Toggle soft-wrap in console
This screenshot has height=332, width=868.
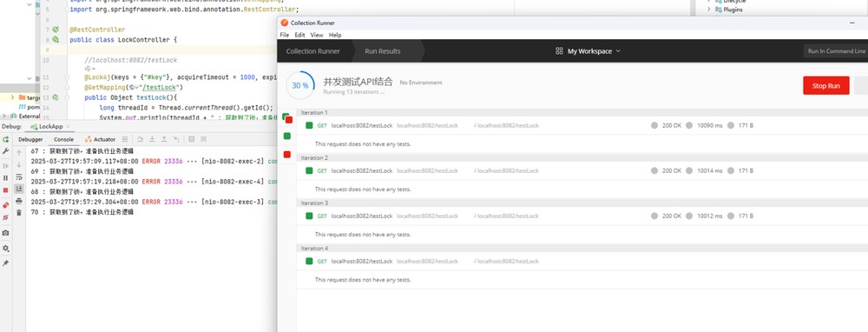pos(19,176)
